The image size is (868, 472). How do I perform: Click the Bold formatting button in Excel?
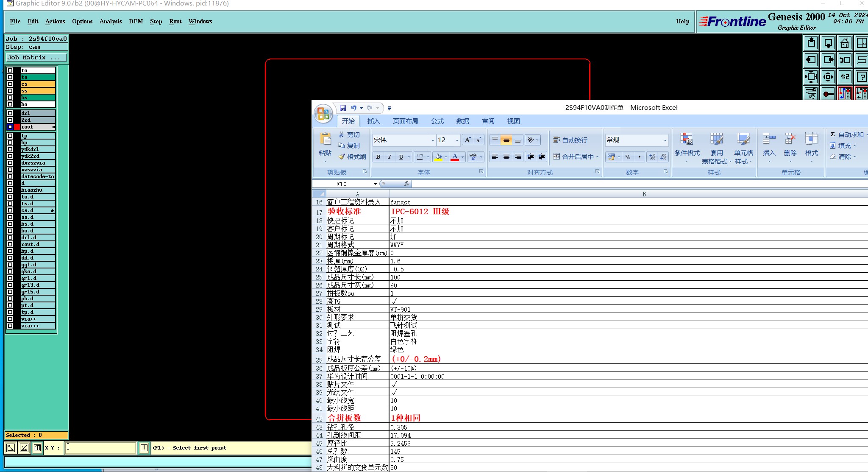pos(378,157)
